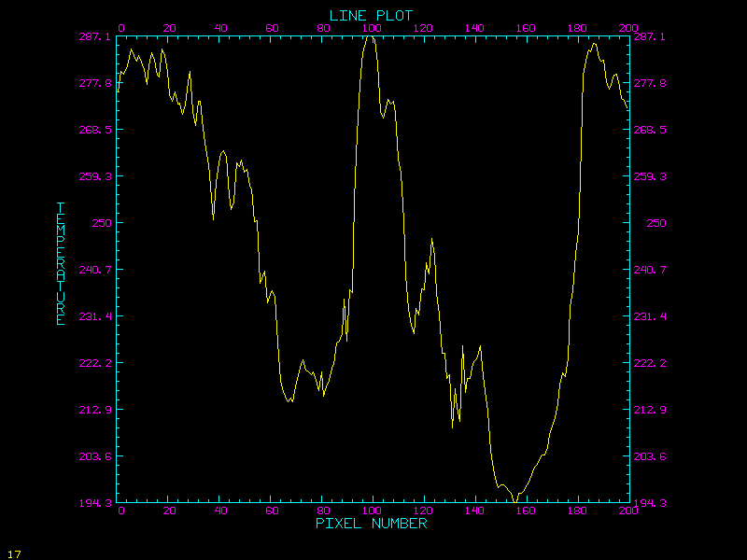
Task: Click the yellow 17 in the bottom-left corner
Action: tap(13, 553)
